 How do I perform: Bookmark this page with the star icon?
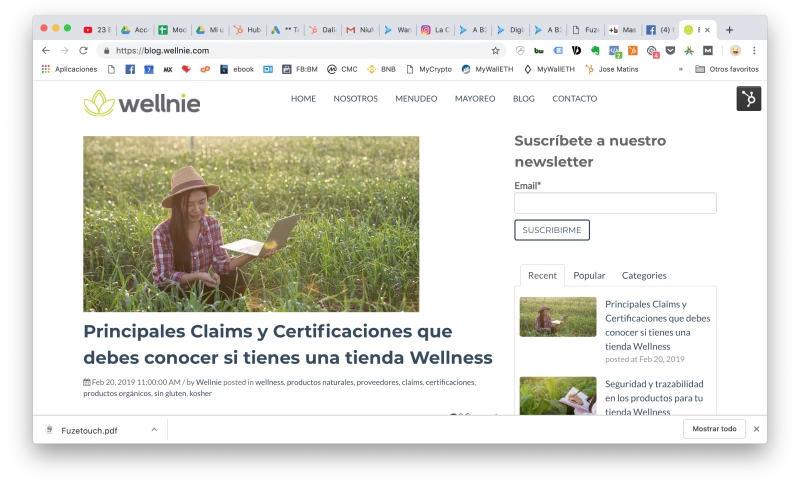495,50
